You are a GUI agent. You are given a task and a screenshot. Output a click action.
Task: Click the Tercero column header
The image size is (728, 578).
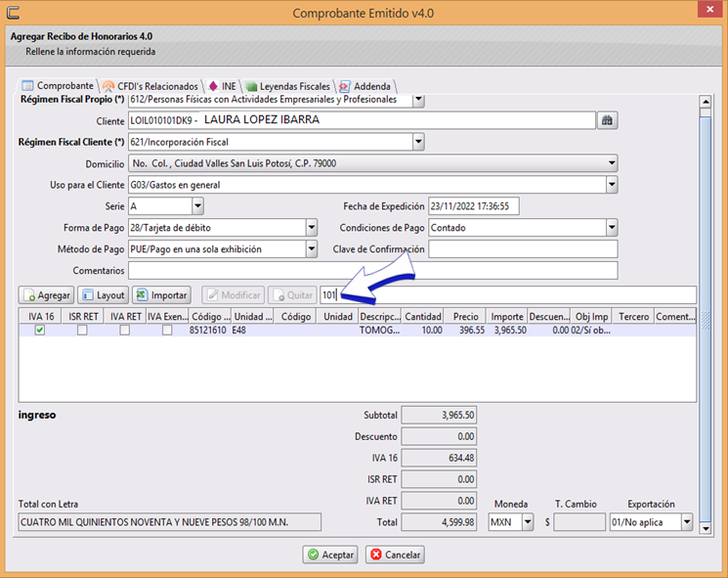pyautogui.click(x=633, y=317)
